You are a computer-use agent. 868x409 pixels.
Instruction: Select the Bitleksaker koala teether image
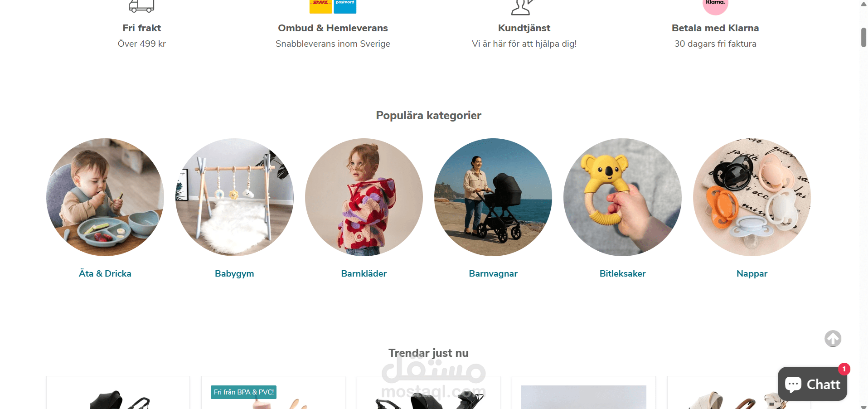click(622, 197)
